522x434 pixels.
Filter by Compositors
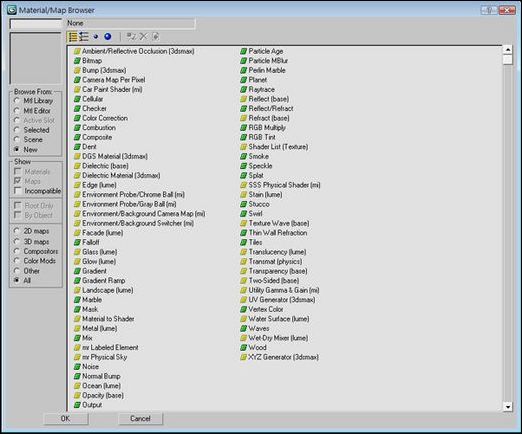tap(17, 251)
